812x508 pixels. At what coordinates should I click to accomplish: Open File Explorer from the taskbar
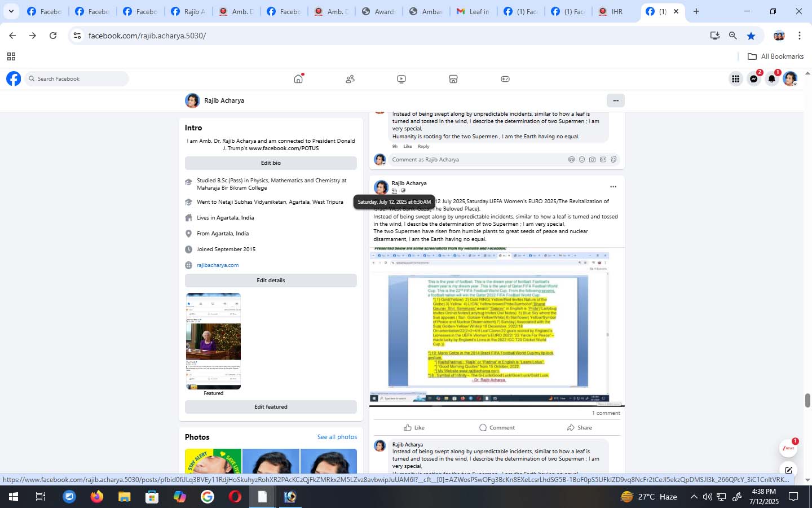[124, 497]
